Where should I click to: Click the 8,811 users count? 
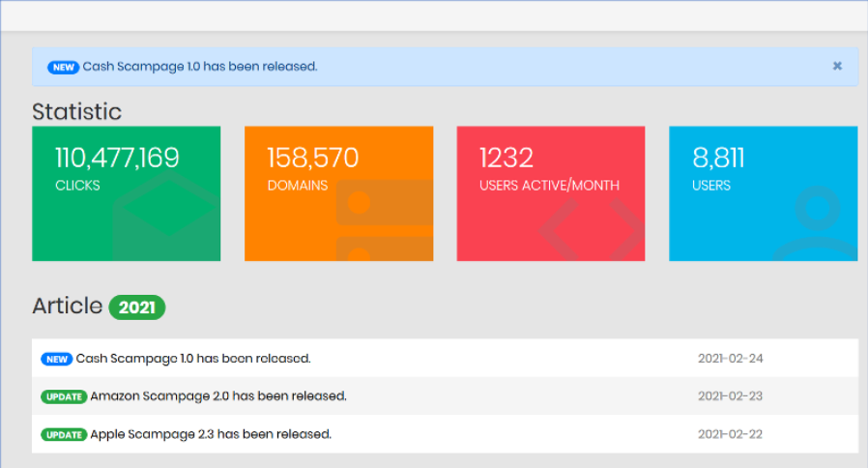point(718,158)
